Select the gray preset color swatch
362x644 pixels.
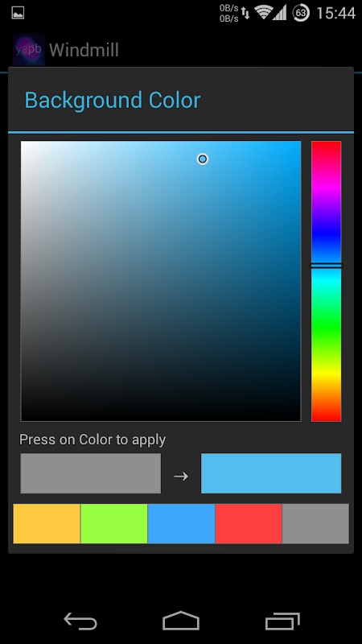tap(315, 524)
